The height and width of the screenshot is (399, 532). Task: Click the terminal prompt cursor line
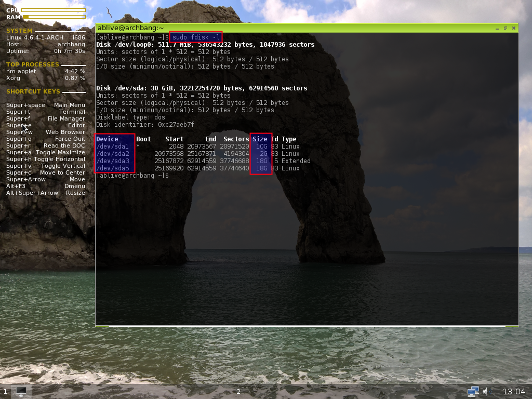136,176
